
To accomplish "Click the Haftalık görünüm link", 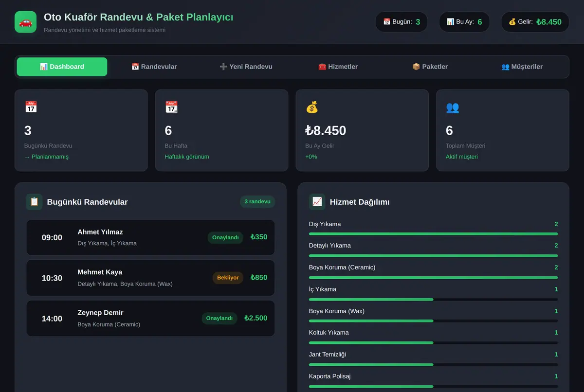I will click(x=187, y=157).
